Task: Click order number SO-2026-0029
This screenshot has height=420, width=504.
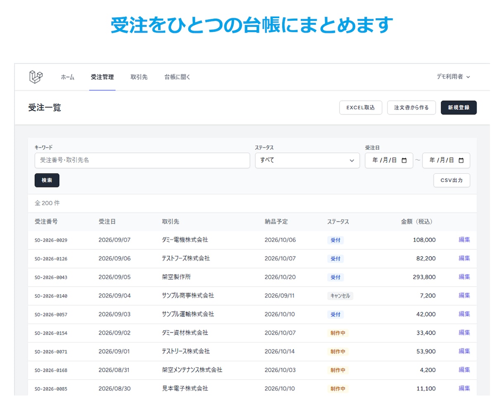Action: coord(51,240)
